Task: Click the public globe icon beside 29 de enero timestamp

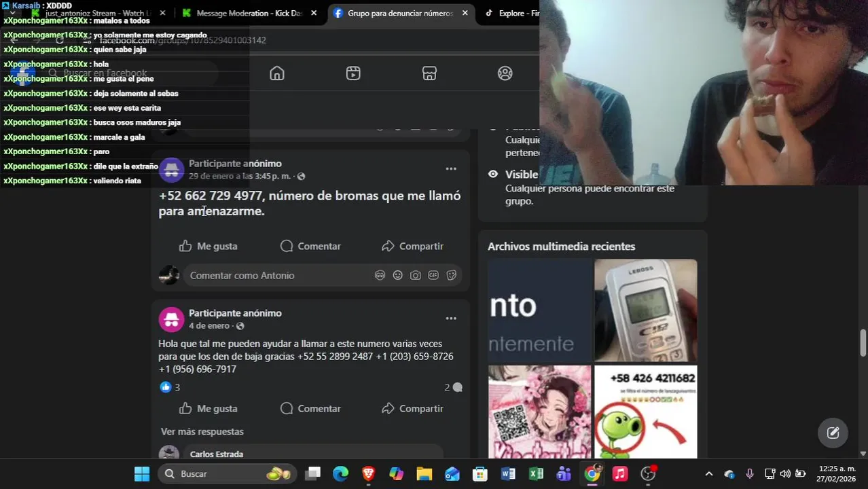Action: (301, 177)
